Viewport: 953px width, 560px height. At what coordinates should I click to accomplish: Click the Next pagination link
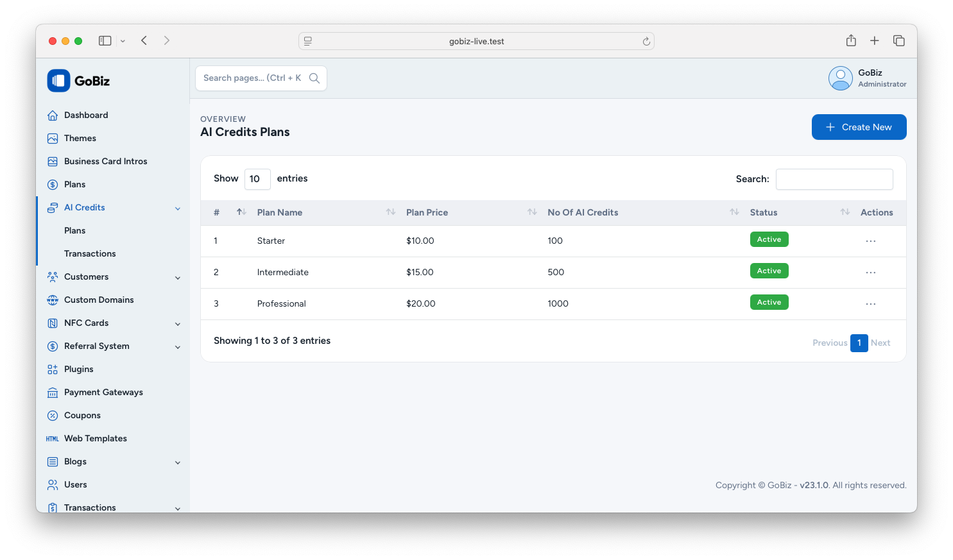(880, 343)
